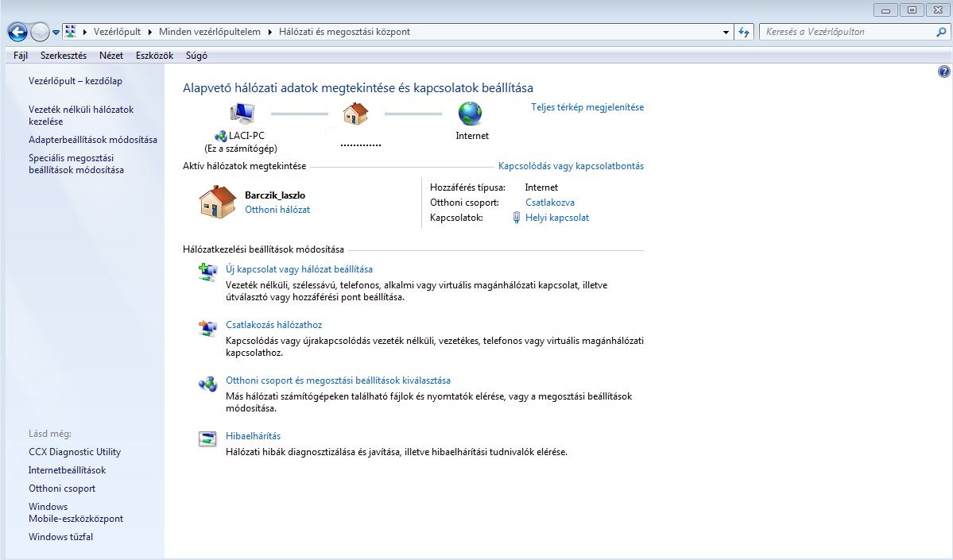Open Internetbeállítások
Screen dimensions: 953x560
pyautogui.click(x=67, y=470)
